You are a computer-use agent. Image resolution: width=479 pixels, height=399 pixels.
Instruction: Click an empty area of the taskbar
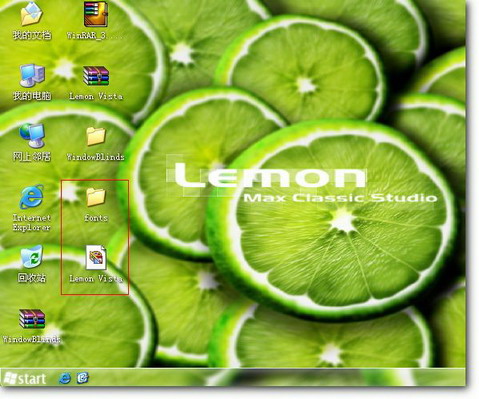point(267,378)
